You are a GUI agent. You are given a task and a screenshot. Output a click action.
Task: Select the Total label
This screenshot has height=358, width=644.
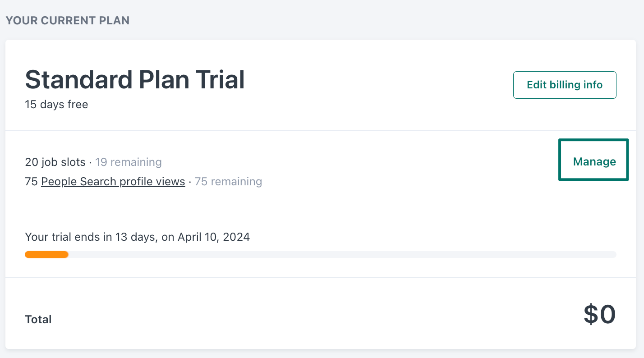click(x=38, y=319)
